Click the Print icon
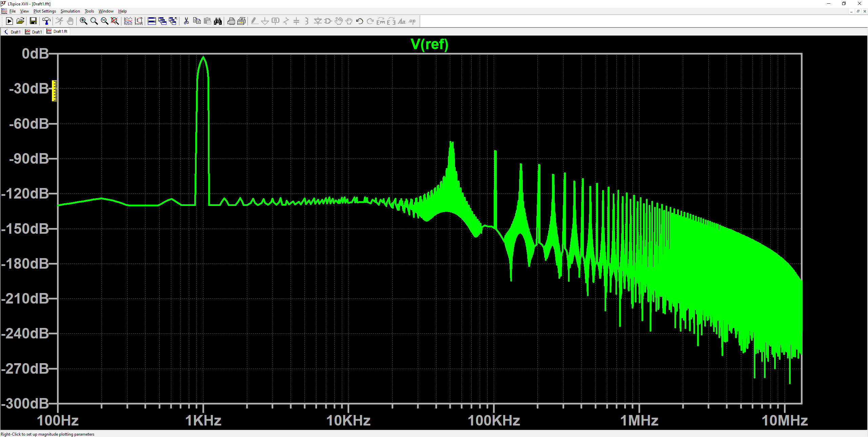The height and width of the screenshot is (437, 868). coord(231,21)
